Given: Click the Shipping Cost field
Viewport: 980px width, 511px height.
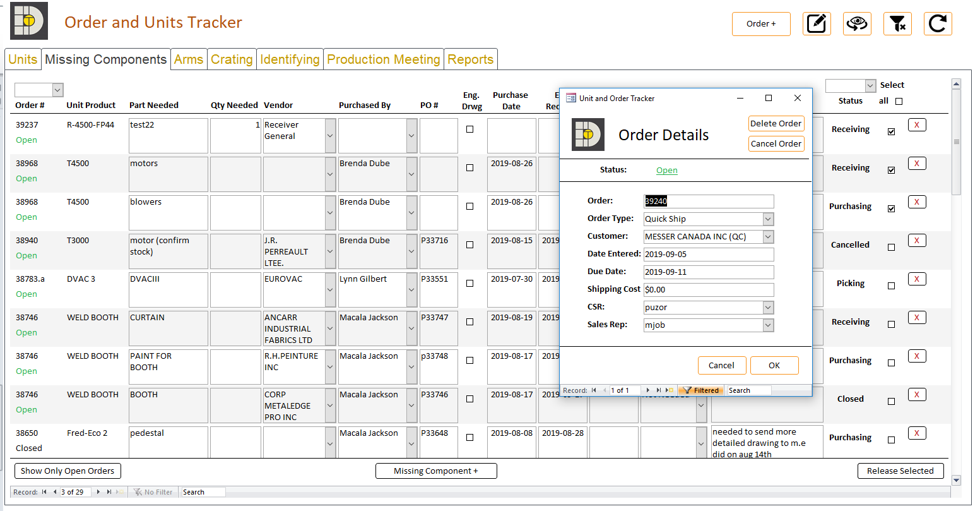Looking at the screenshot, I should [709, 290].
